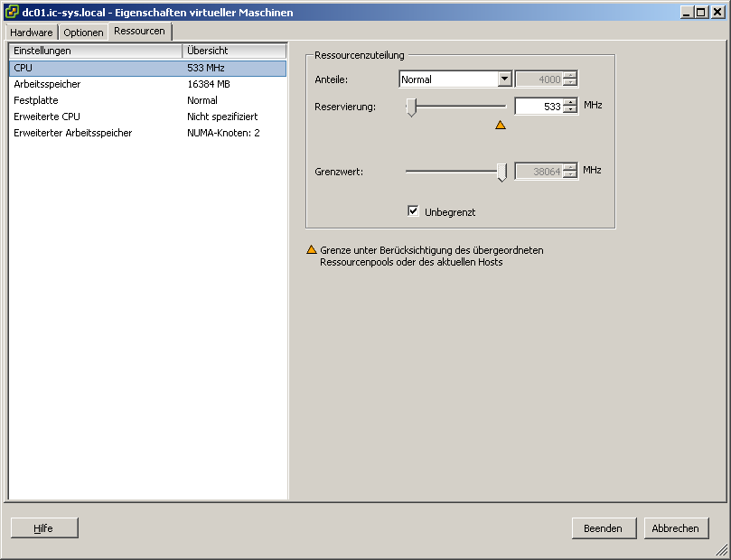Select the Ressourcen tab
The image size is (731, 560).
click(139, 31)
